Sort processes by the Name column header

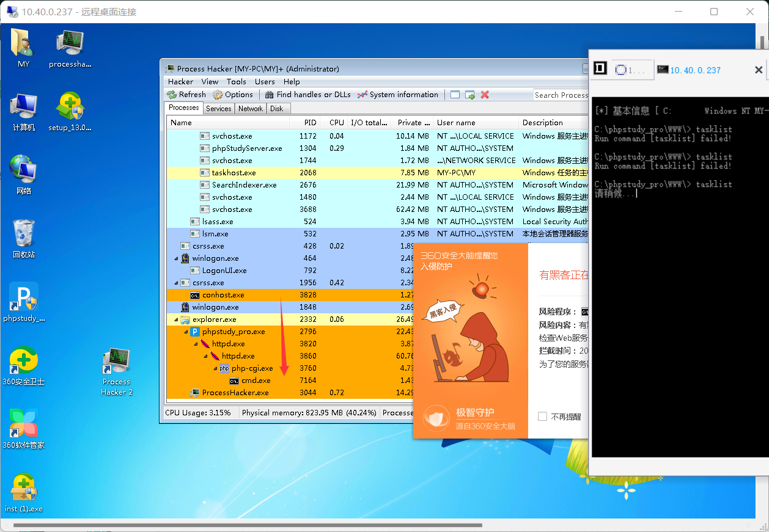click(x=228, y=123)
